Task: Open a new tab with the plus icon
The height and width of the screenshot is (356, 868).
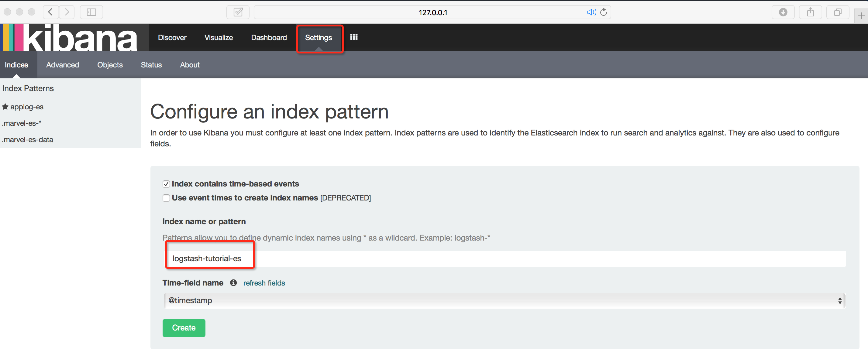Action: tap(861, 16)
